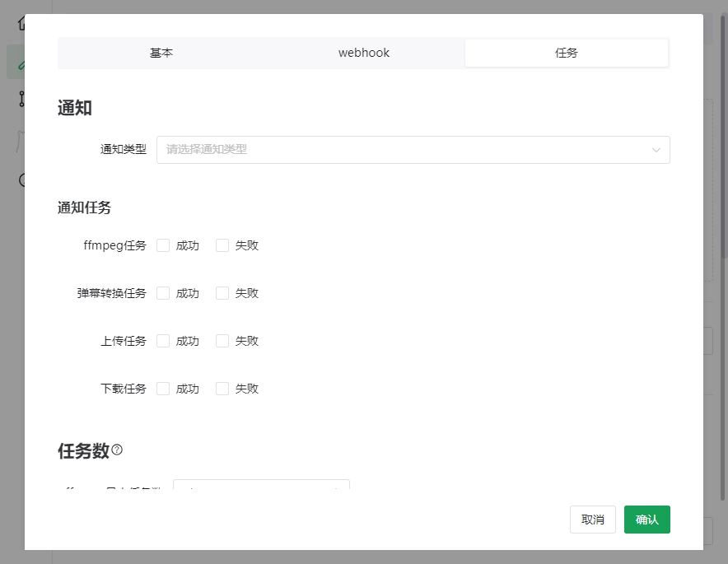Tick the 失败 checkbox for 上传任务
This screenshot has height=564, width=728.
(x=222, y=341)
